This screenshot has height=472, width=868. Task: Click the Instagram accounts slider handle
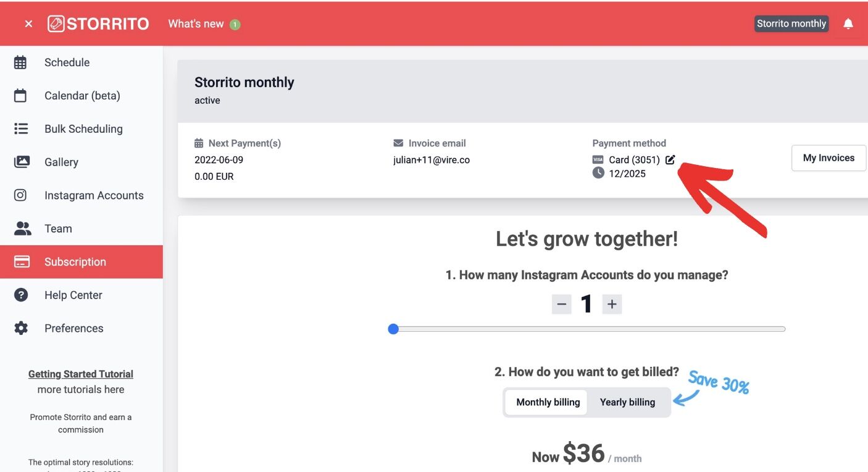(x=393, y=329)
